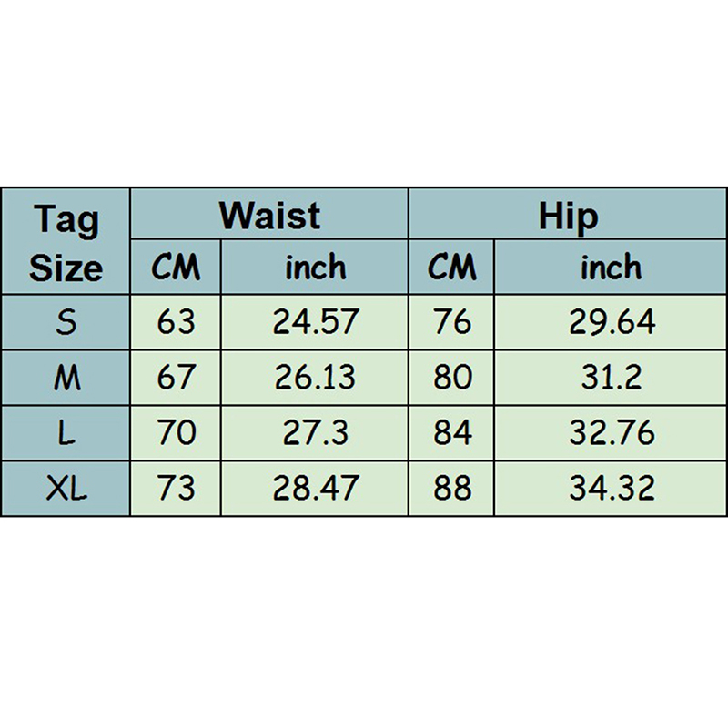Select the waist cell showing 63
The image size is (728, 728).
176,322
